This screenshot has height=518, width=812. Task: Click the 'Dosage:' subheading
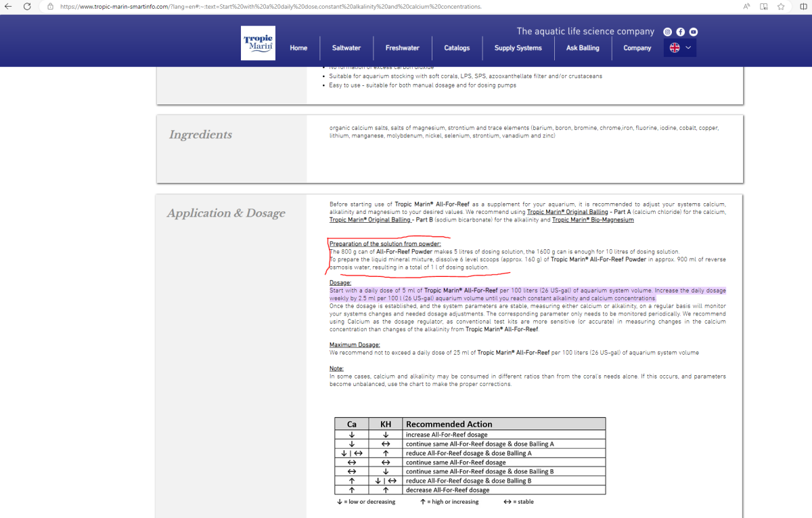pyautogui.click(x=340, y=282)
